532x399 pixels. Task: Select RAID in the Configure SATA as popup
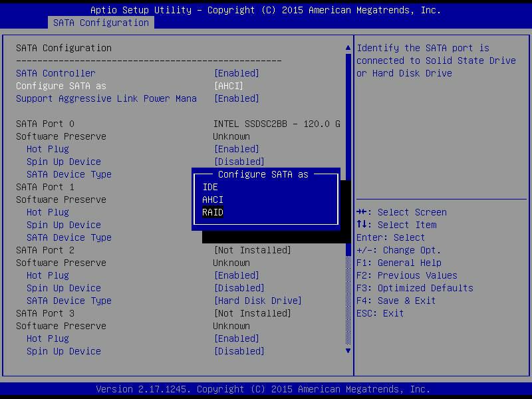click(x=212, y=212)
